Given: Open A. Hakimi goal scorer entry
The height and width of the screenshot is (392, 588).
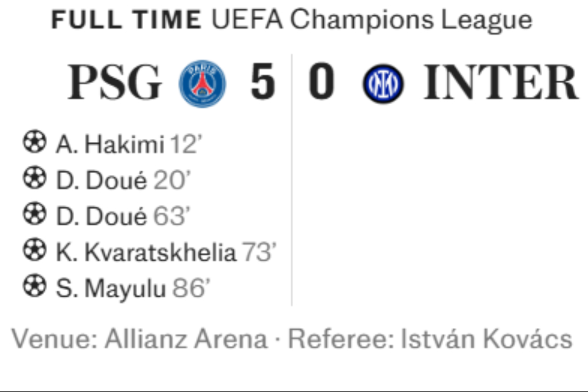Looking at the screenshot, I should click(x=129, y=144).
